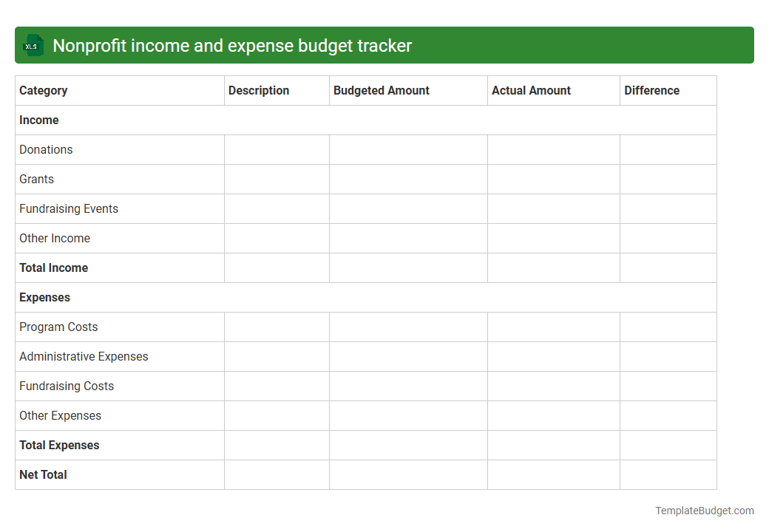Select the Net Total row
The width and height of the screenshot is (769, 532).
(43, 474)
